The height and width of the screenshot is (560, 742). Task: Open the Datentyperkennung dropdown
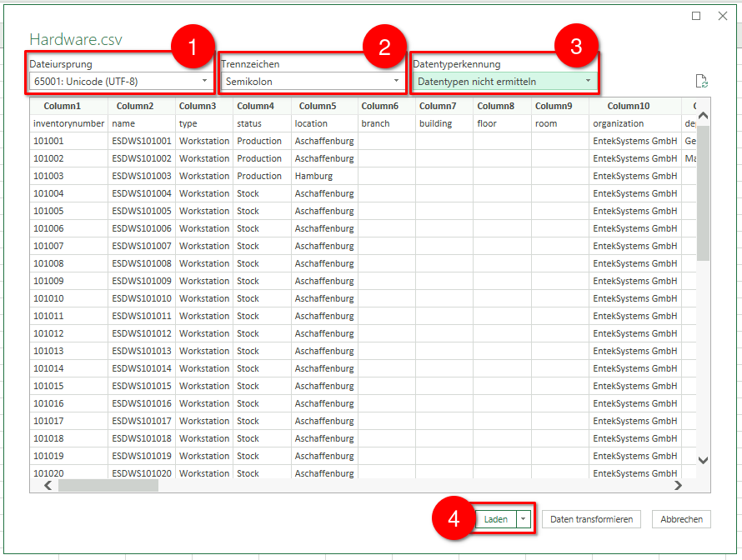tap(588, 81)
